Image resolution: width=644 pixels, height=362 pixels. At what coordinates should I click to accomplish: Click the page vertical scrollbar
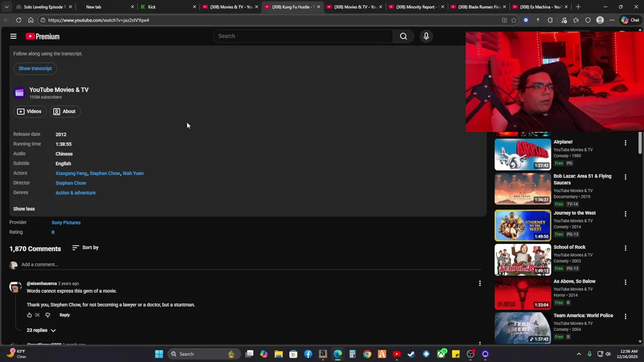coord(640,143)
